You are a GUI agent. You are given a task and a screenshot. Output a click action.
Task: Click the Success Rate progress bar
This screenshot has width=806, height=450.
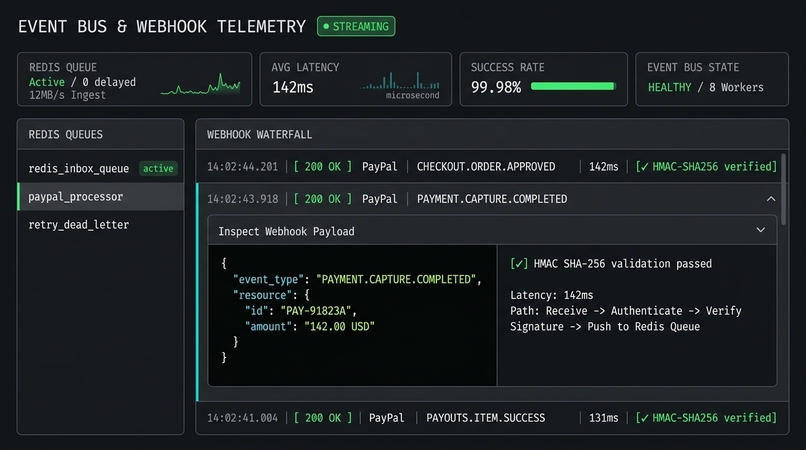573,86
